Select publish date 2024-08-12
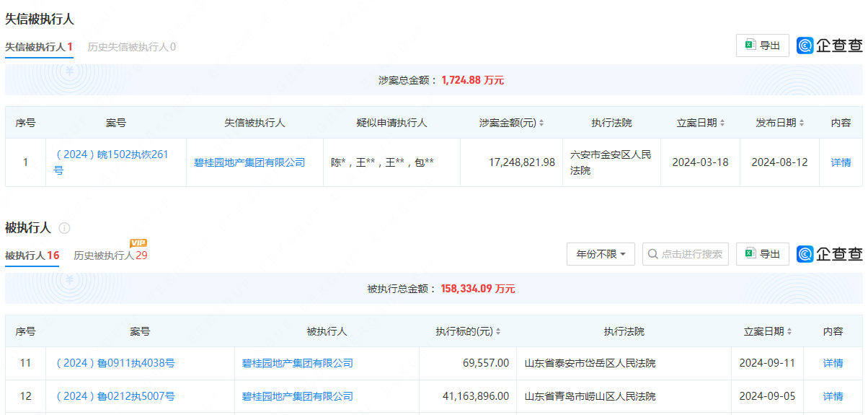The height and width of the screenshot is (415, 868). click(780, 162)
